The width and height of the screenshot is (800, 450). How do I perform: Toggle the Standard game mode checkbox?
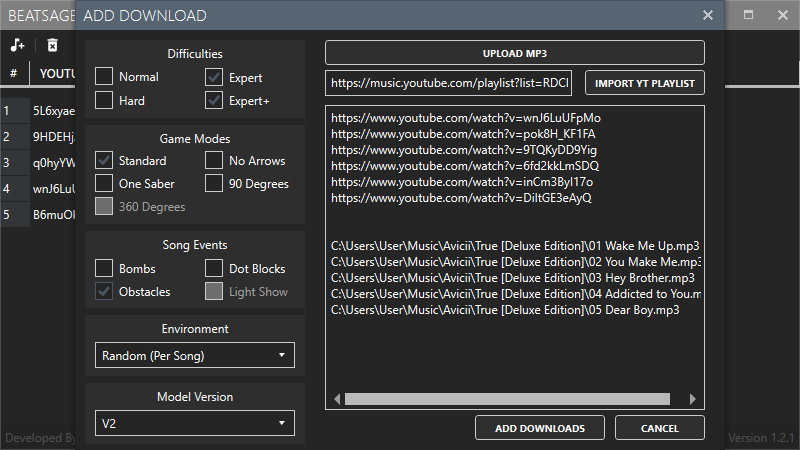pos(104,160)
